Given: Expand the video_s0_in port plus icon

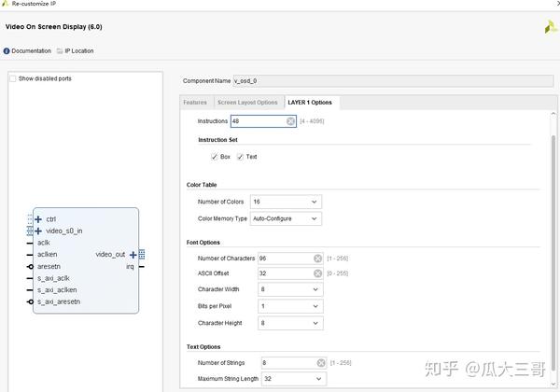Looking at the screenshot, I should (x=38, y=231).
